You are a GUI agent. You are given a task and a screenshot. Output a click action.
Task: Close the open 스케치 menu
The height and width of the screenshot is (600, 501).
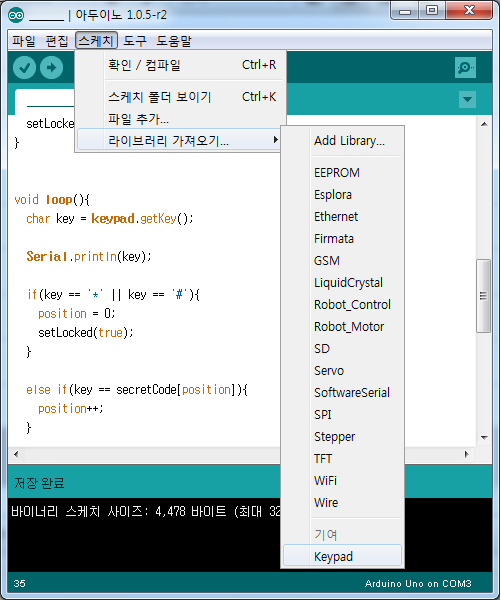point(96,40)
